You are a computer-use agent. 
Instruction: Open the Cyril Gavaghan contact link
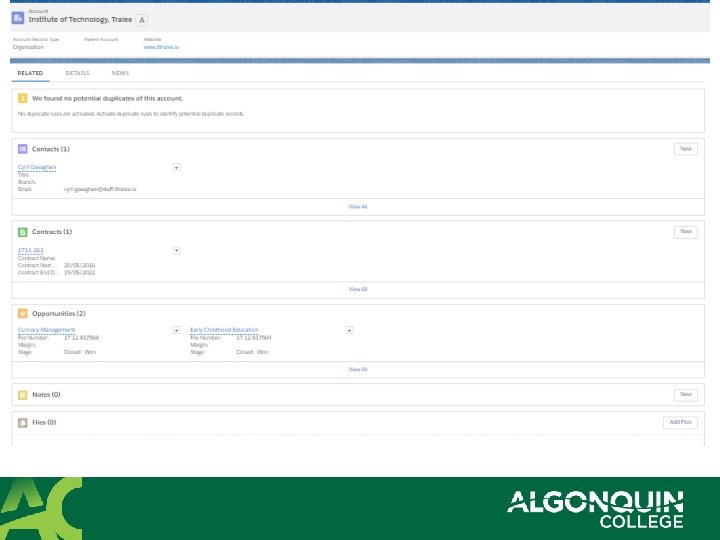pyautogui.click(x=37, y=167)
